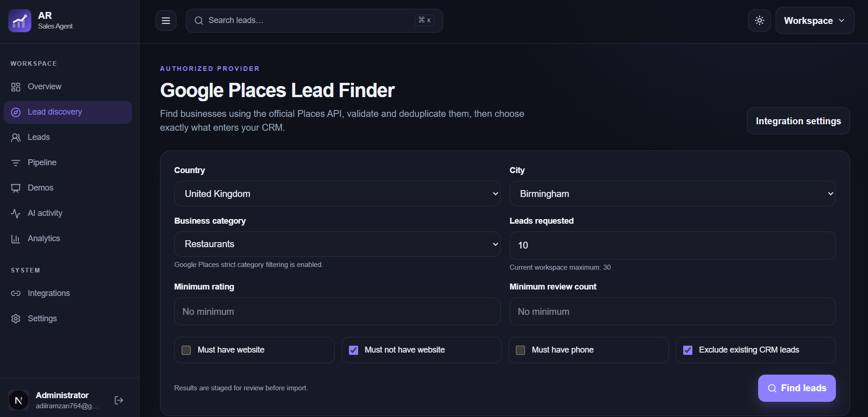Click the Leads requested field
Viewport: 868px width, 417px height.
pyautogui.click(x=673, y=245)
